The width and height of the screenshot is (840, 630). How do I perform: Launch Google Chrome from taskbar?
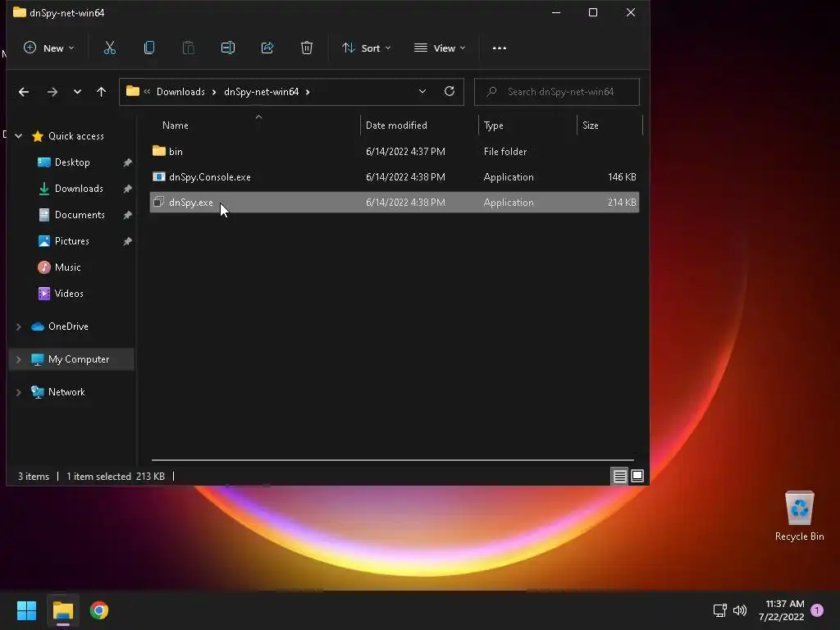pyautogui.click(x=99, y=610)
